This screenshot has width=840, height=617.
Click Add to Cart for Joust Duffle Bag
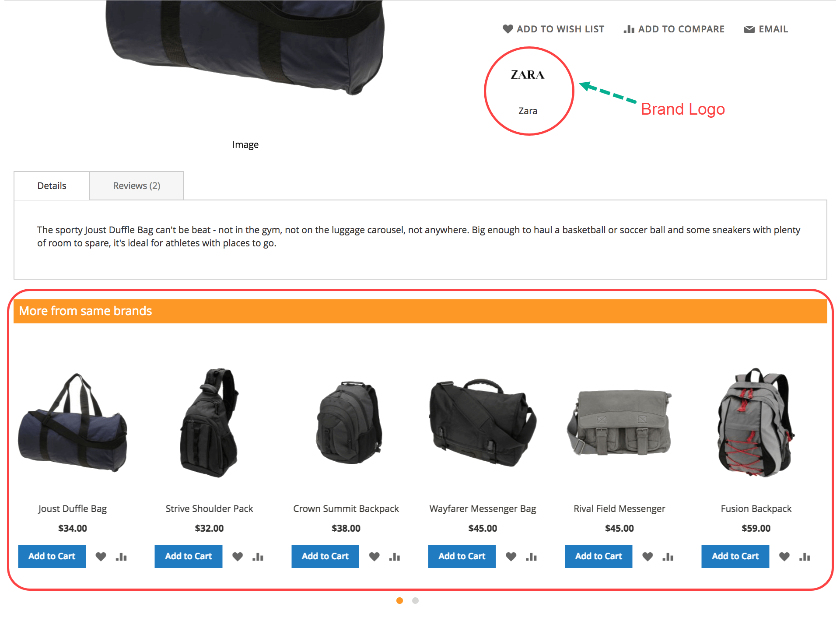tap(52, 556)
